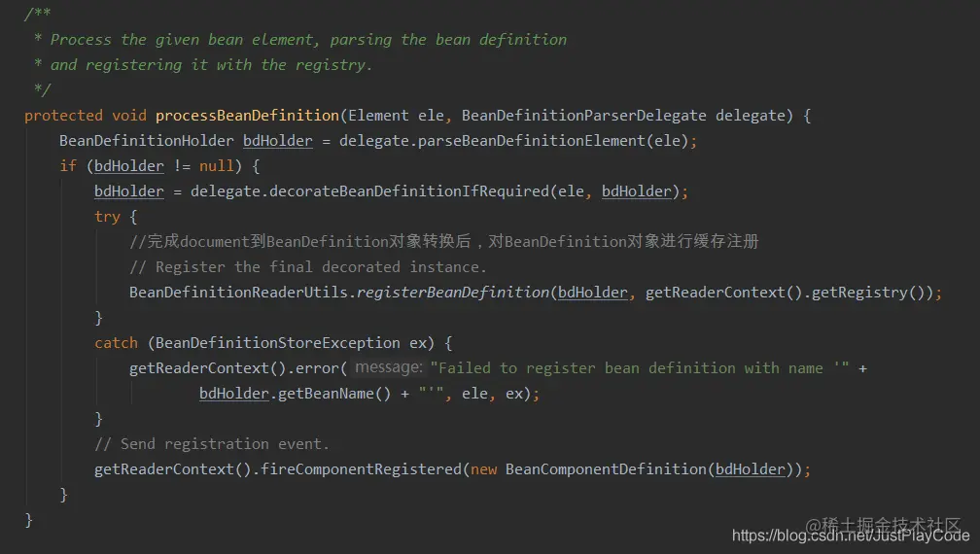Click the BeanDefinitionStoreException class name
Image resolution: width=980 pixels, height=554 pixels.
click(277, 343)
